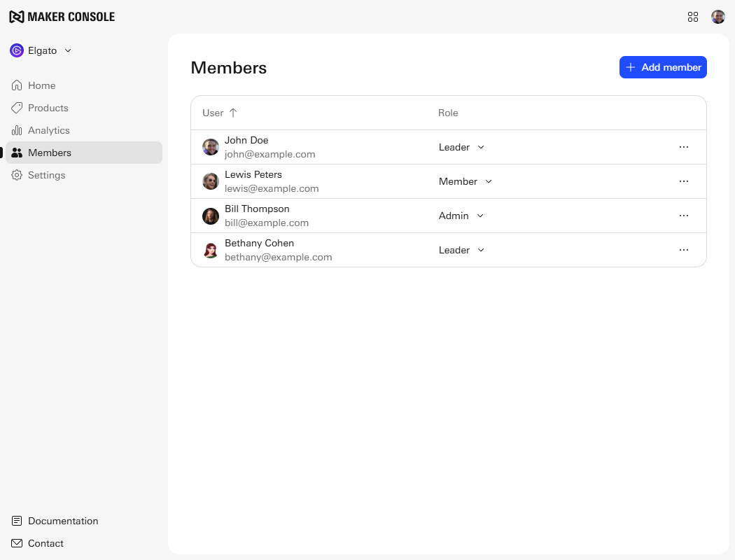Navigate to Analytics in the sidebar
Viewport: 735px width, 560px height.
[x=48, y=130]
